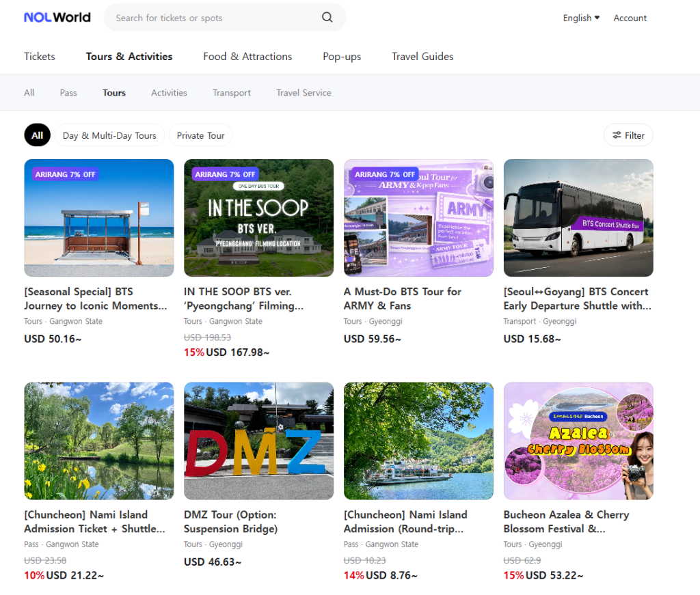This screenshot has width=700, height=595.
Task: Switch to the Tickets tab
Action: point(40,57)
